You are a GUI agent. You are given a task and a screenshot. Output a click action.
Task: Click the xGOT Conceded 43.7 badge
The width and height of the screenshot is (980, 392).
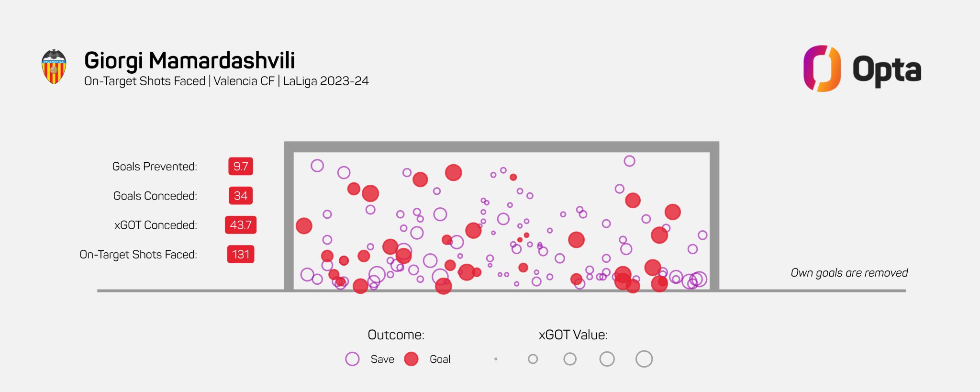tap(241, 225)
